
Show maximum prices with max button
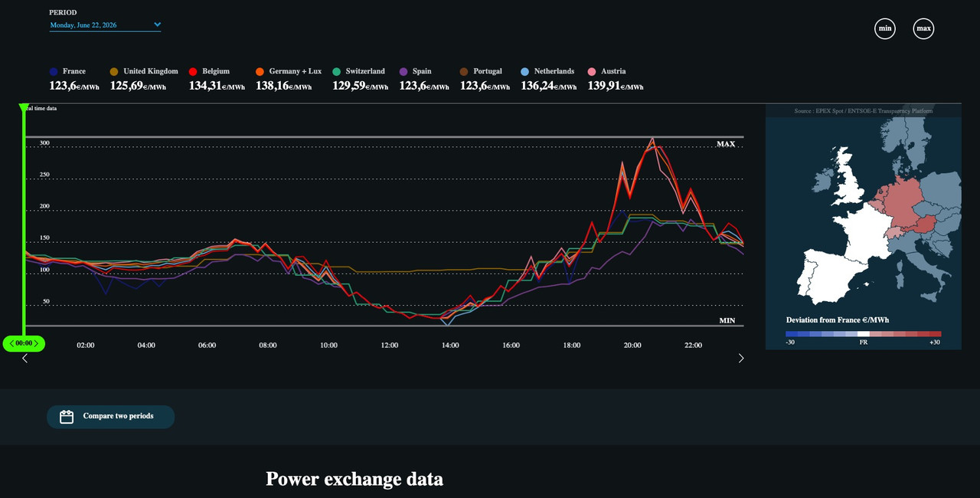click(924, 29)
